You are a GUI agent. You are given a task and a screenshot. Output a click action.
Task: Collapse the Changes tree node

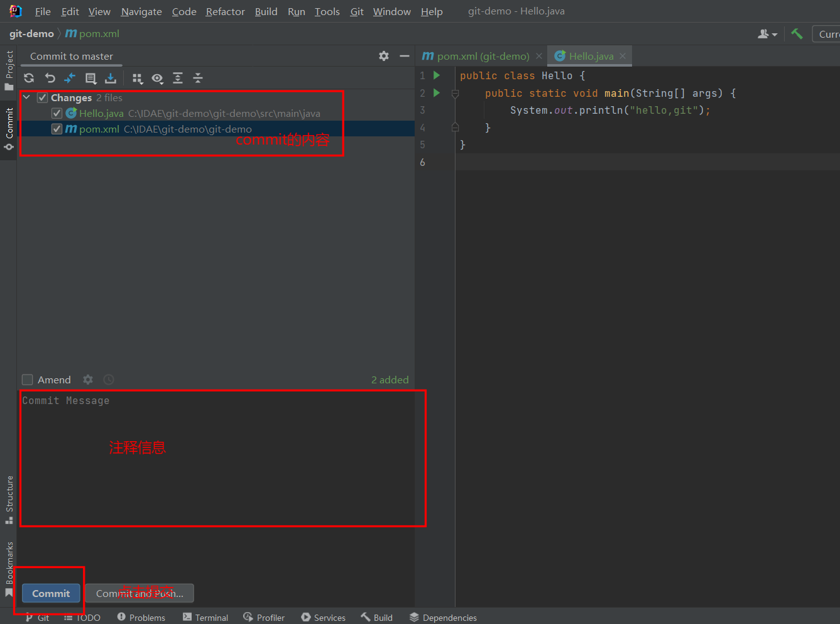point(26,97)
